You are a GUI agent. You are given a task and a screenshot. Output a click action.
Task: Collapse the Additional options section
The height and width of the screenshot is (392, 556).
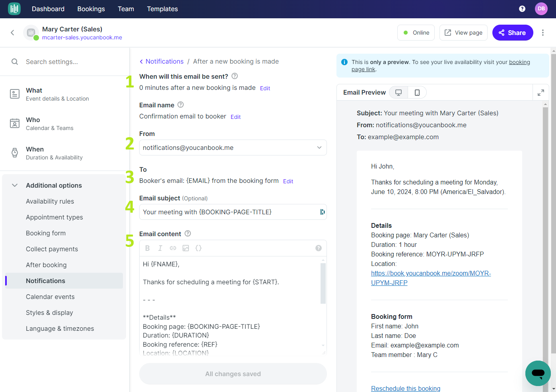pyautogui.click(x=15, y=185)
